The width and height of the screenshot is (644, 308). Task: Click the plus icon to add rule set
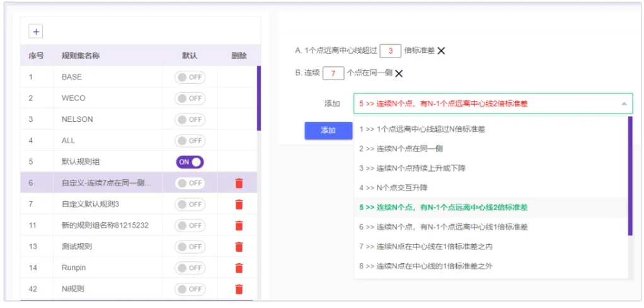[x=36, y=32]
